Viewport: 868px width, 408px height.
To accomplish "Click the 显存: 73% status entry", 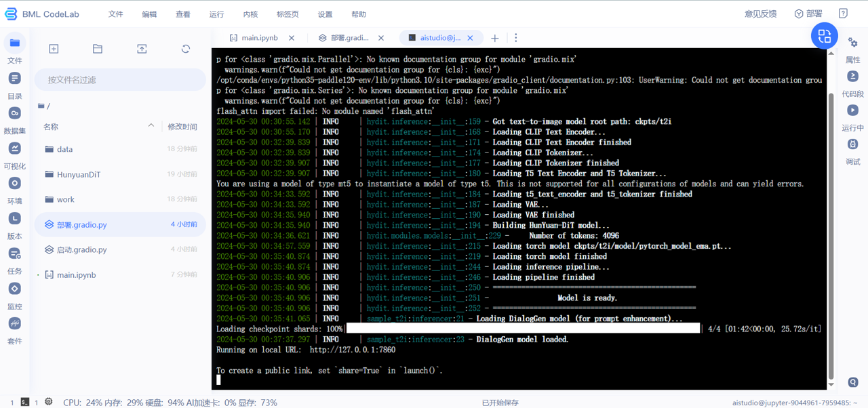I will tap(259, 403).
